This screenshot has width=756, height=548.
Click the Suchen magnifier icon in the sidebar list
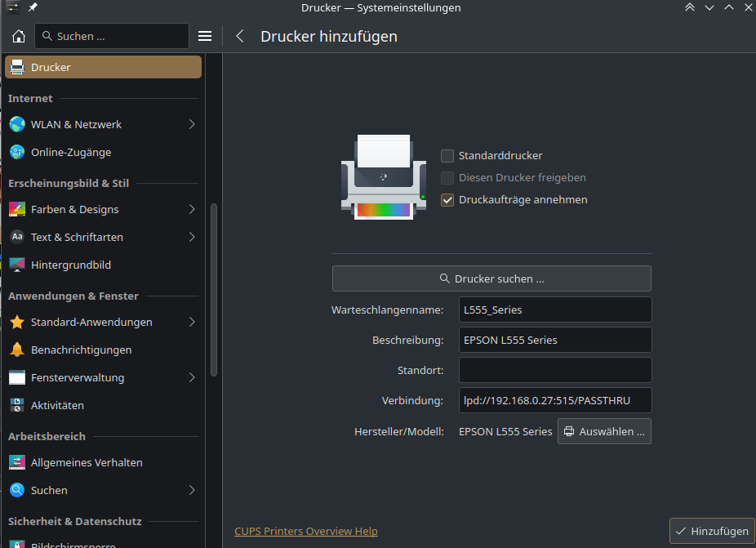click(x=17, y=490)
